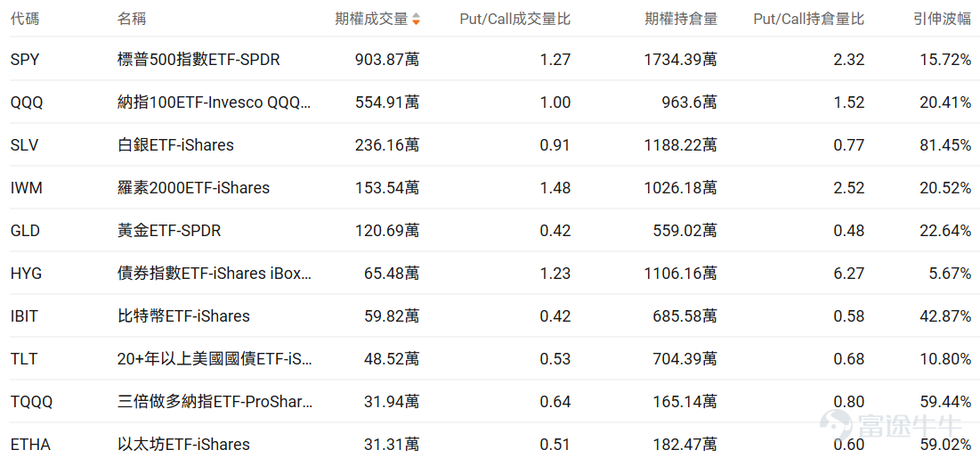Select the name 黃金ETF-SPDR
This screenshot has width=980, height=458.
[x=169, y=231]
